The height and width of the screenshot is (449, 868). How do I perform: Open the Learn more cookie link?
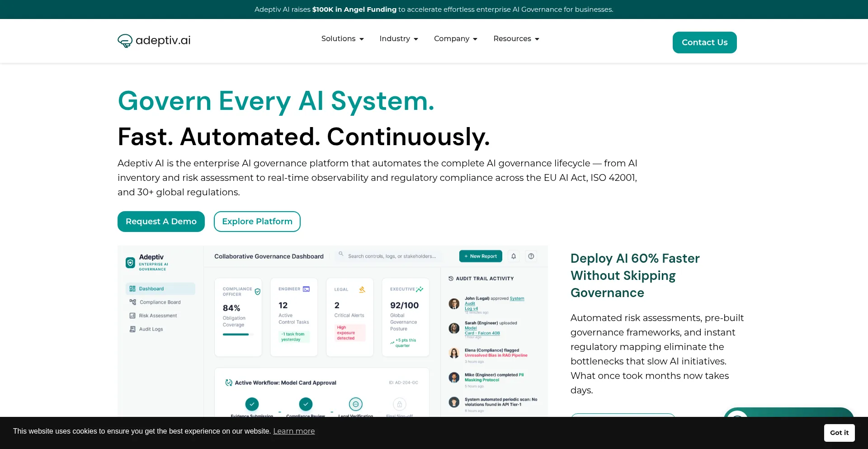294,431
